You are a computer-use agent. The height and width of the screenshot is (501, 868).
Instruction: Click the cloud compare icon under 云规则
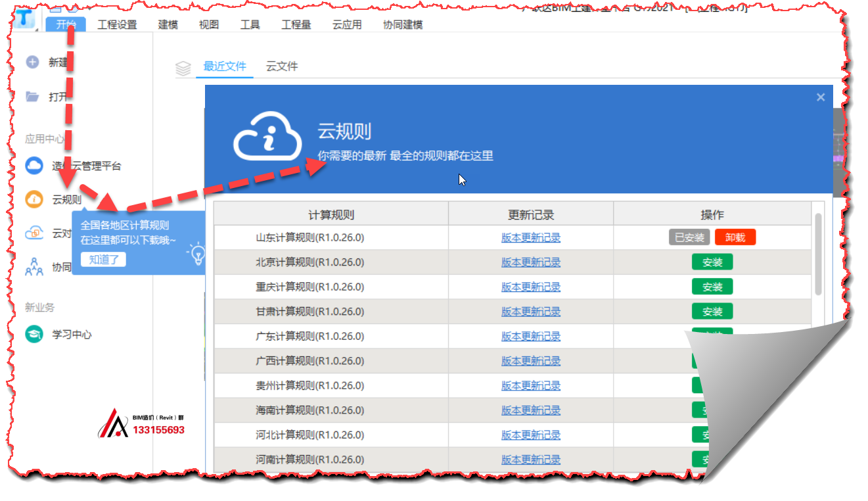[34, 233]
